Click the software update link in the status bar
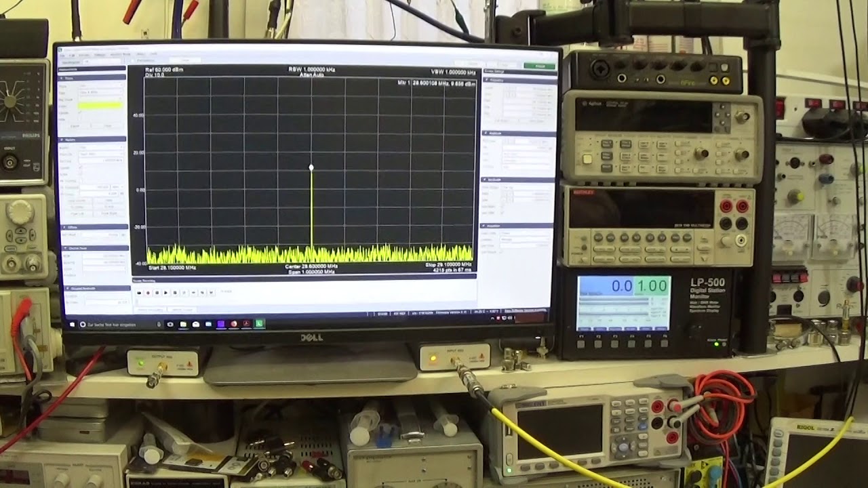This screenshot has height=488, width=868. click(x=525, y=310)
